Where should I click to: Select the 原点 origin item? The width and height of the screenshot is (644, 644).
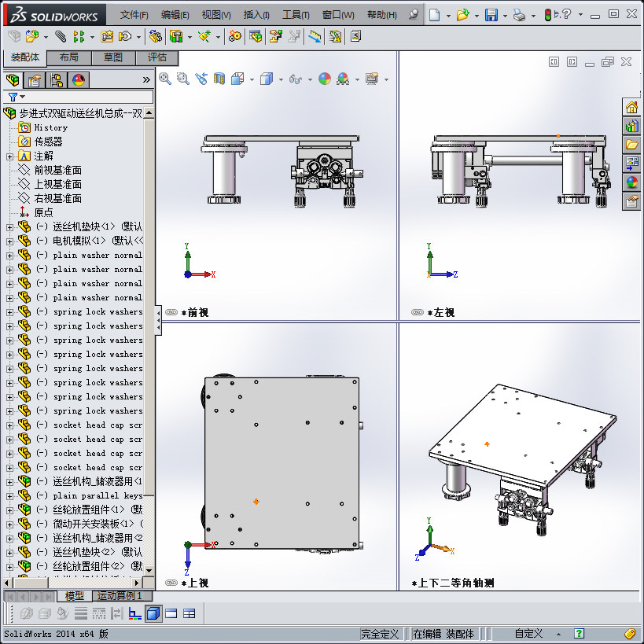(43, 213)
